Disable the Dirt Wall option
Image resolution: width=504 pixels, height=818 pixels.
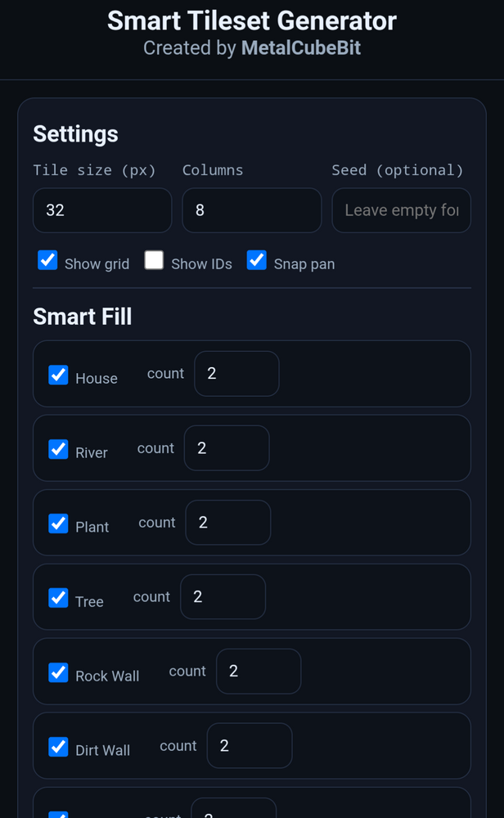coord(57,747)
